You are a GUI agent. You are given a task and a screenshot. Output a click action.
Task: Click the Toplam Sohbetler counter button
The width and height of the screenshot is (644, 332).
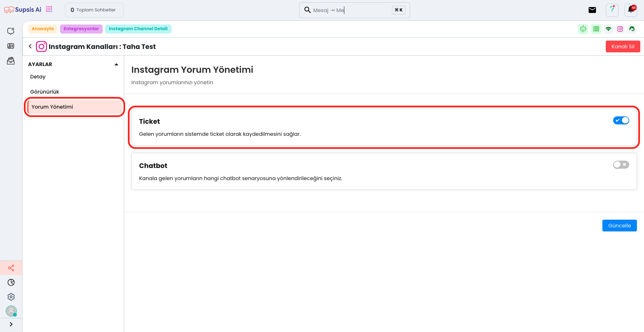pos(94,10)
